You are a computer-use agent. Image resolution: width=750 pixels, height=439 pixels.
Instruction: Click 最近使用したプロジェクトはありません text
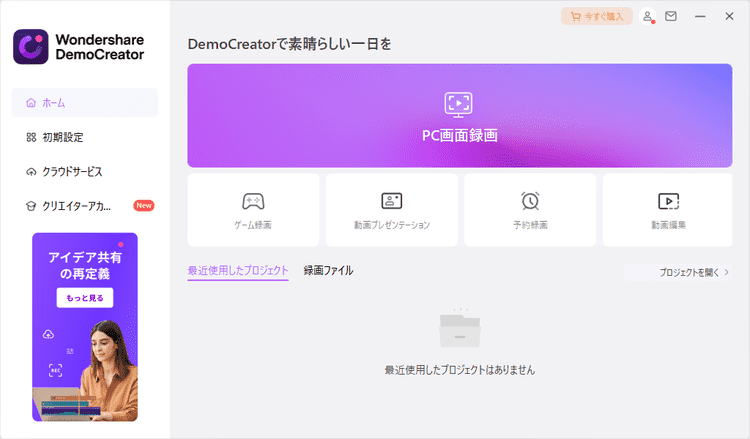(x=460, y=370)
